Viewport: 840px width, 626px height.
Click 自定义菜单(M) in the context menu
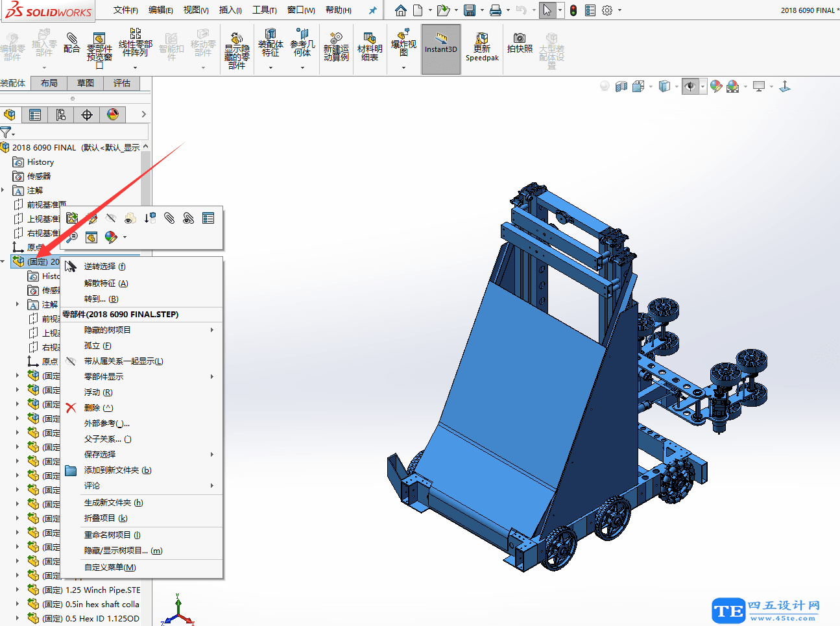[x=110, y=568]
